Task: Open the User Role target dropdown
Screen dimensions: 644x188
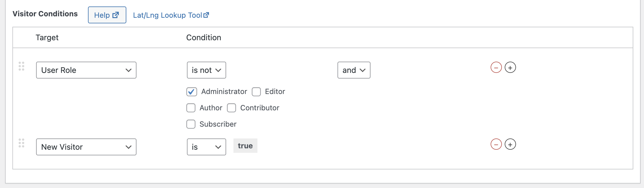Action: click(x=86, y=70)
